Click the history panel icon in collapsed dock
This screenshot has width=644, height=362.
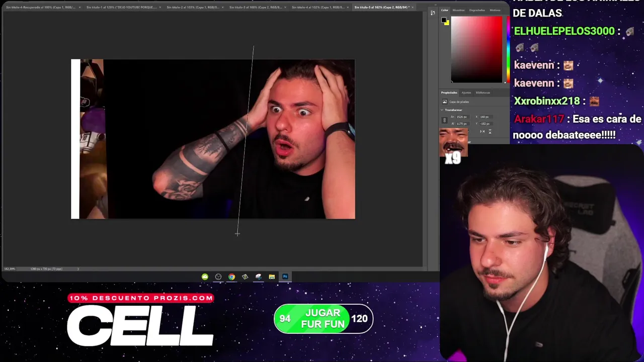coord(432,13)
